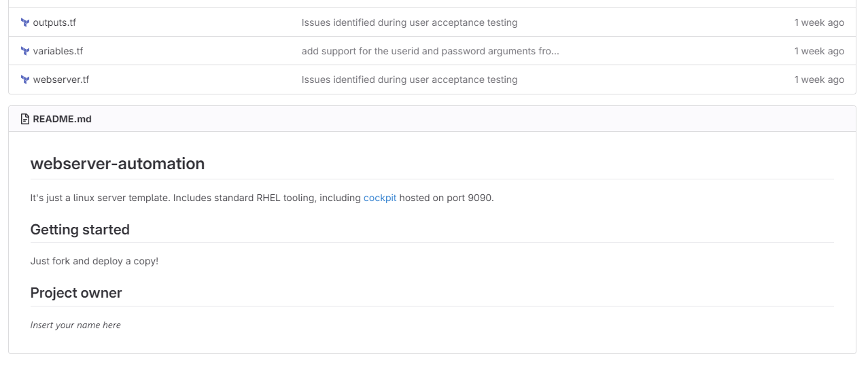
Task: Click the Terraform icon beside variables.tf
Action: click(x=25, y=51)
